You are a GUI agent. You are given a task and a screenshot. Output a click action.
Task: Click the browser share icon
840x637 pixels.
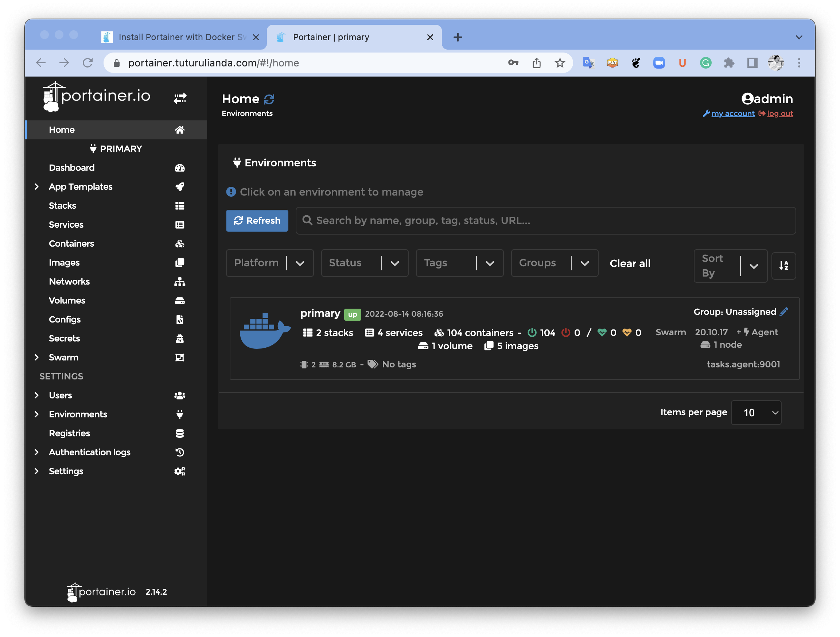537,63
